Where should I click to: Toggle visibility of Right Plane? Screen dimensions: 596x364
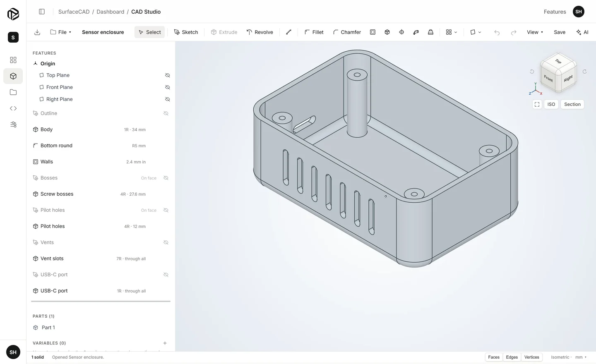tap(168, 99)
